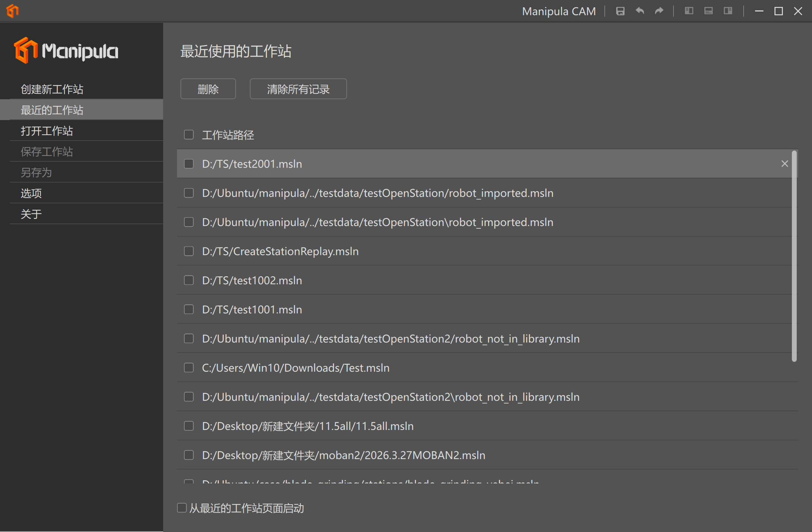Select checkbox for testOpenStation/robot_imported.msln forward-slash row
Screen dimensions: 812x532
coord(189,193)
